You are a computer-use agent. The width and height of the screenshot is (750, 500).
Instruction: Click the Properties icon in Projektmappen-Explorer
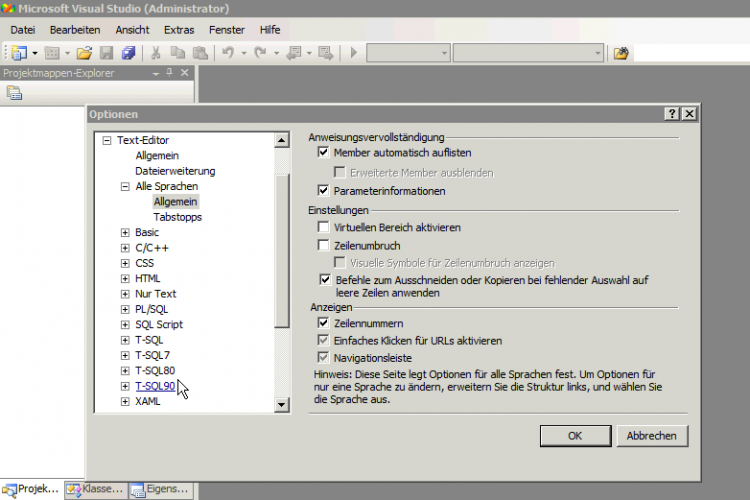tap(14, 93)
